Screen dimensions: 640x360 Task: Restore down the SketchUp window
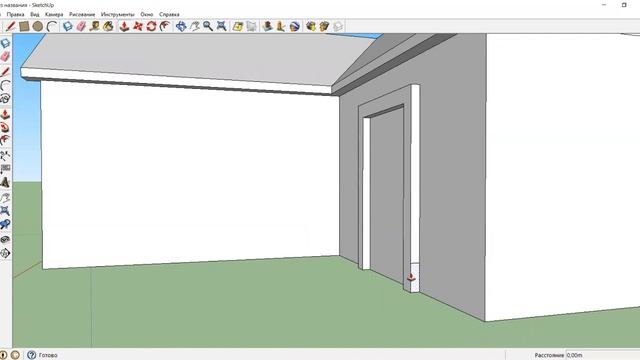[x=624, y=5]
